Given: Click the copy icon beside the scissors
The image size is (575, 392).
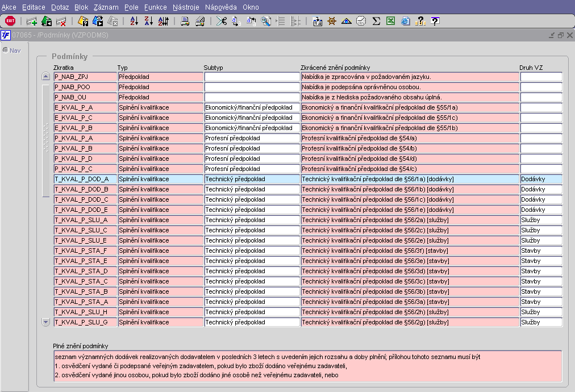Looking at the screenshot, I should pyautogui.click(x=236, y=21).
